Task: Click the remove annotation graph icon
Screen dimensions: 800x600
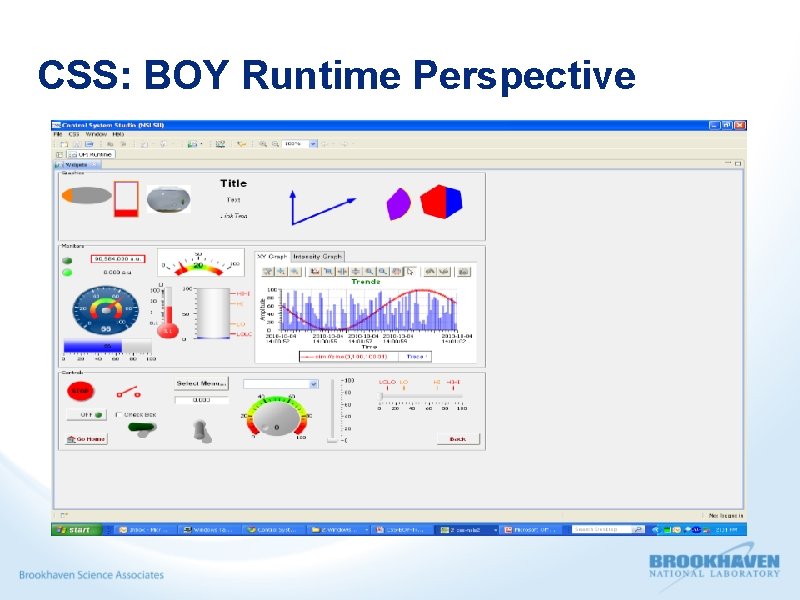Action: tap(294, 271)
